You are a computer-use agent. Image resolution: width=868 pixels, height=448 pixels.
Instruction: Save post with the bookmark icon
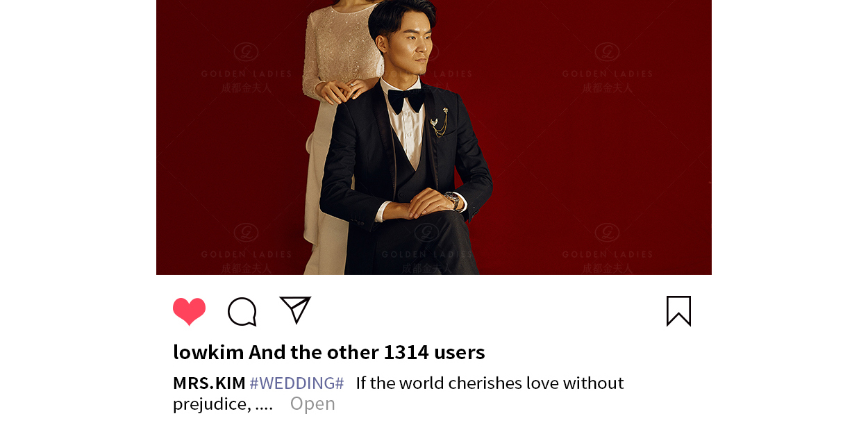(x=678, y=311)
